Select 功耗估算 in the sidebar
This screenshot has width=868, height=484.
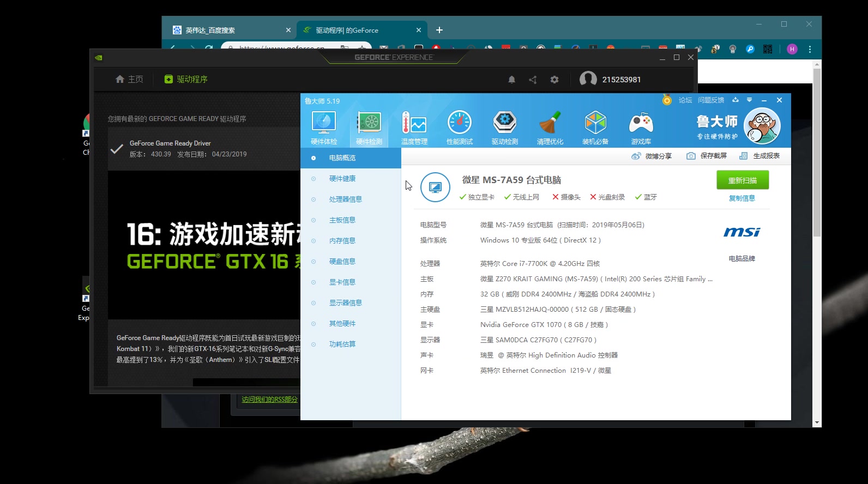click(x=351, y=344)
